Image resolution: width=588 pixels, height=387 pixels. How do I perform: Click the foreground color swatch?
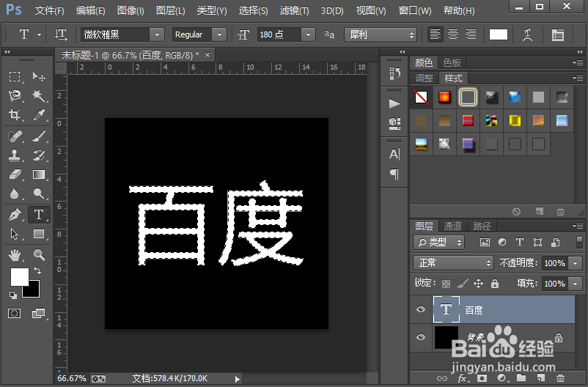(x=20, y=277)
